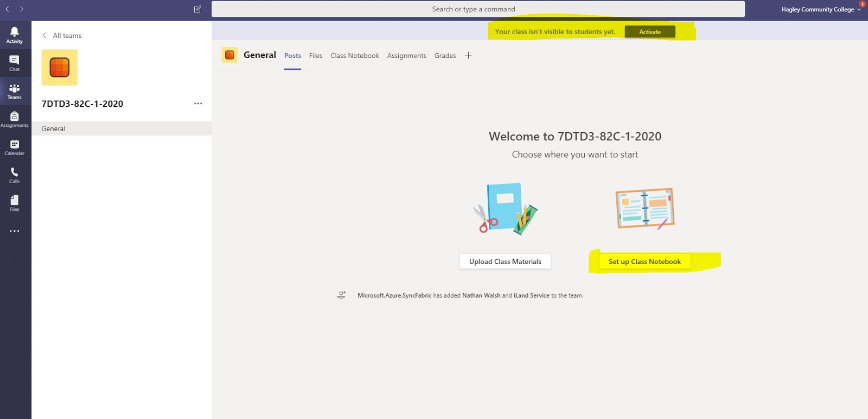The height and width of the screenshot is (419, 868).
Task: Click the team avatar in the side panel
Action: pos(60,67)
